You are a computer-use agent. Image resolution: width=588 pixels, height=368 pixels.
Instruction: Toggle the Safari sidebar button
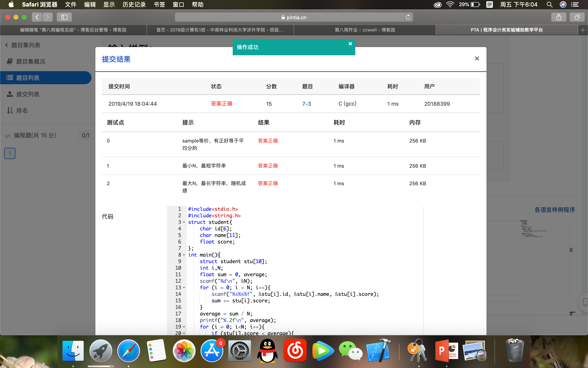tap(64, 17)
